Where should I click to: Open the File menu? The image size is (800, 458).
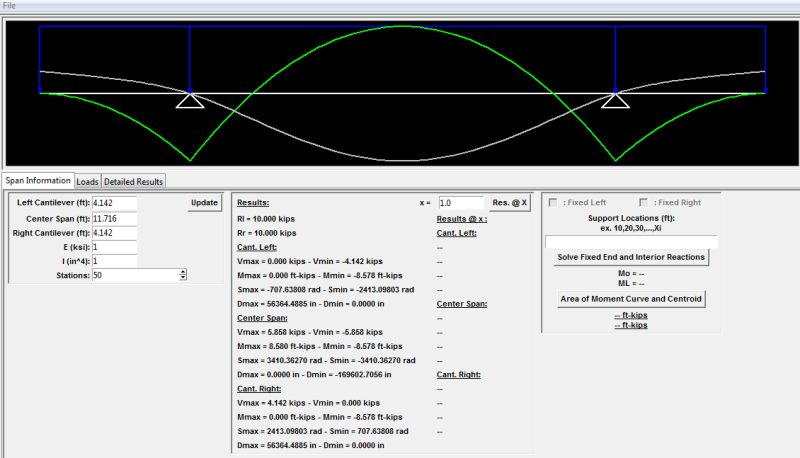point(9,6)
